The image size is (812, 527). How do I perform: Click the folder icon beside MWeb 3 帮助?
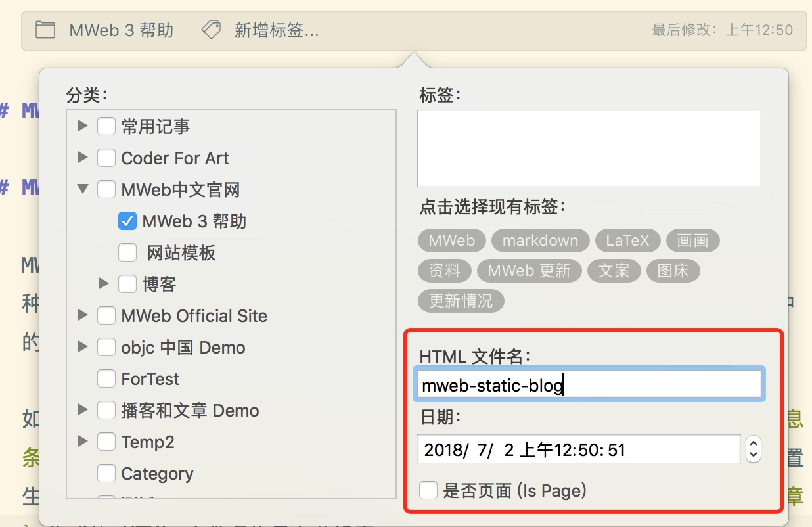(x=45, y=30)
